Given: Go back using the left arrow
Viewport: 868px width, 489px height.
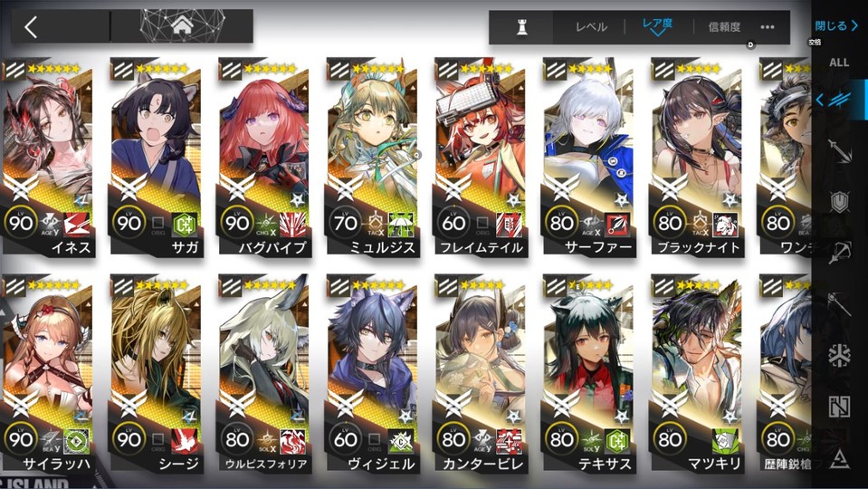Looking at the screenshot, I should (31, 26).
